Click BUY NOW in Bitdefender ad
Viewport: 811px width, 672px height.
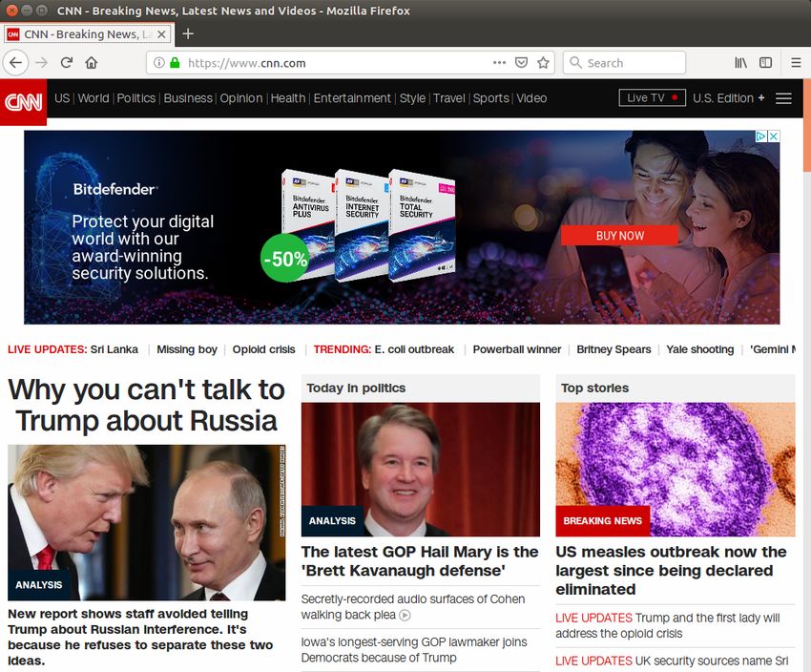coord(619,236)
